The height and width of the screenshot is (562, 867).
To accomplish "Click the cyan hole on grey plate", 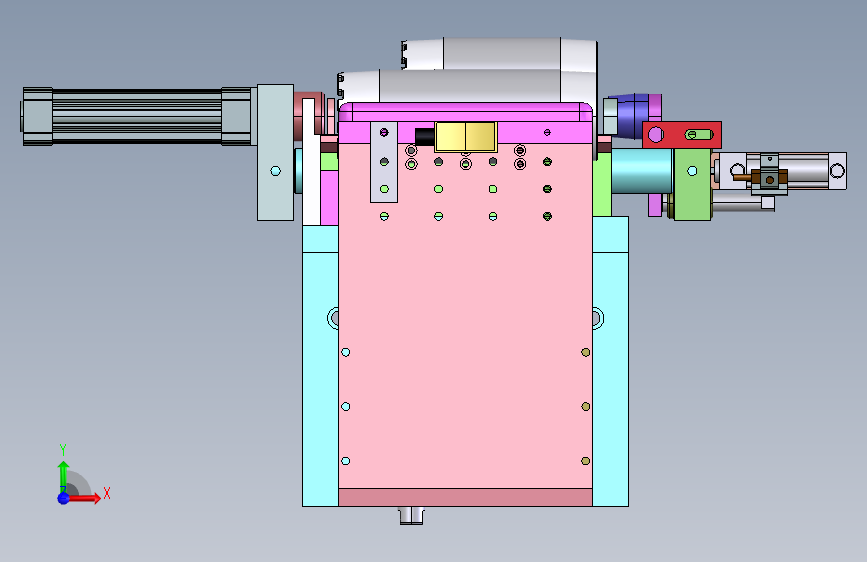I will 275,171.
